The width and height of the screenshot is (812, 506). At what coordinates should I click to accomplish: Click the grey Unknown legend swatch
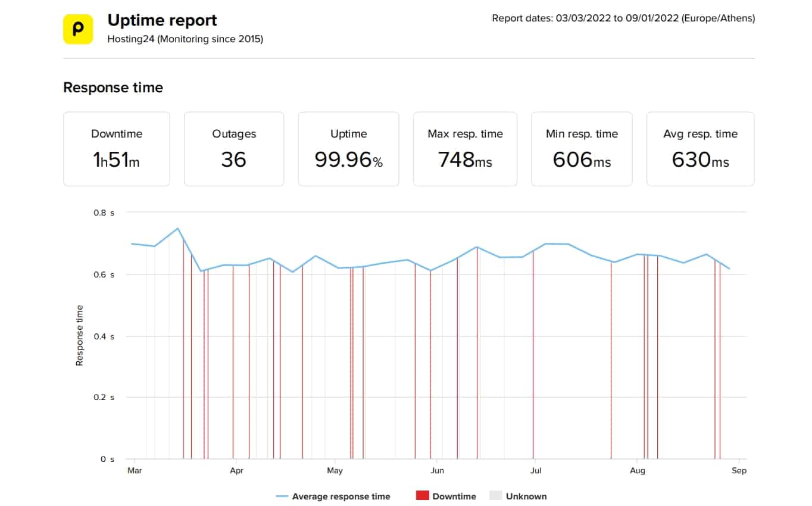click(496, 496)
